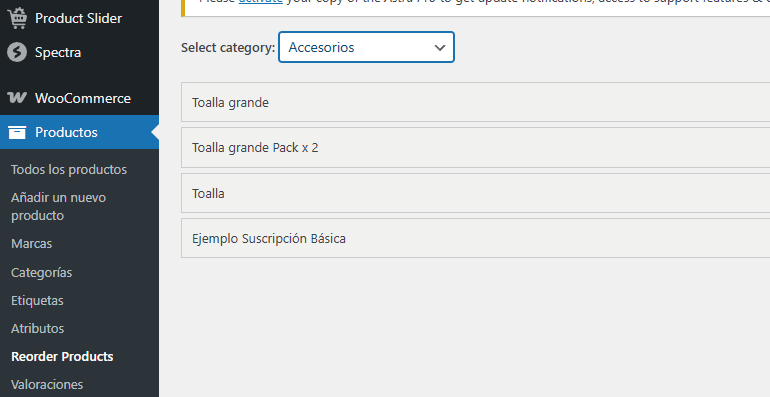Click the chevron arrow beside Accesorios
Screen dimensions: 770x397
pos(440,48)
